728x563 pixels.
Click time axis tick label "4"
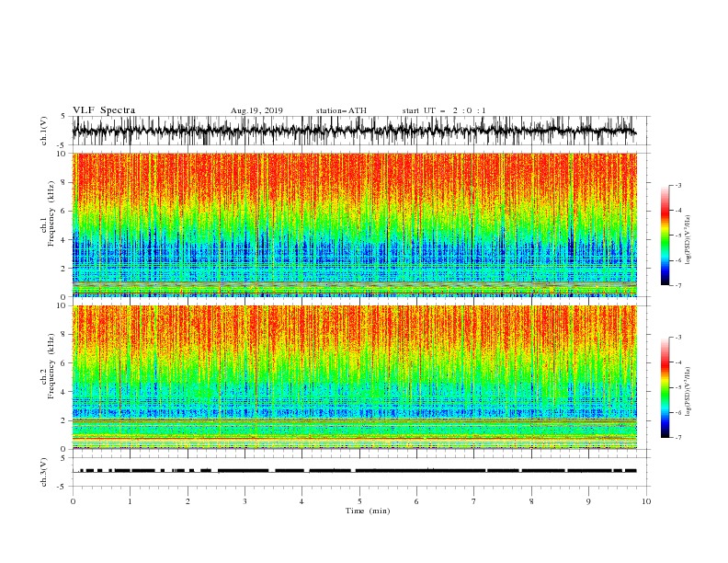pyautogui.click(x=302, y=501)
